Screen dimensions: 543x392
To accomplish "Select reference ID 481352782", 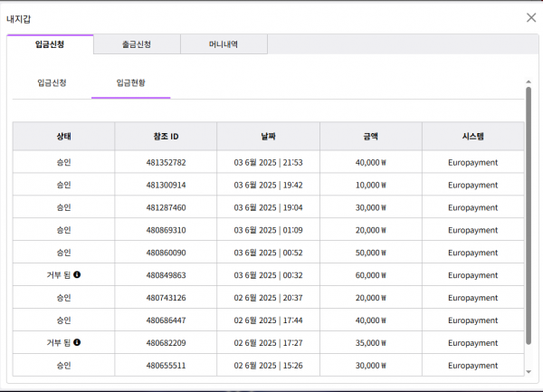I will tap(166, 163).
